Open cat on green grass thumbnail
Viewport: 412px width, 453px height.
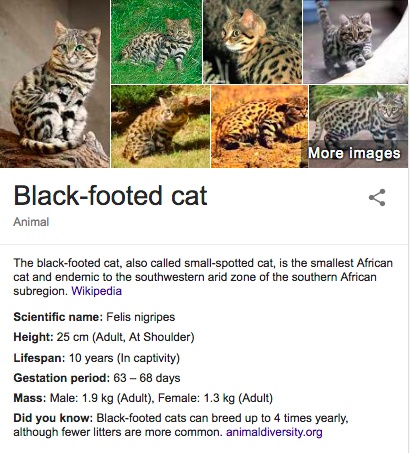(x=157, y=42)
